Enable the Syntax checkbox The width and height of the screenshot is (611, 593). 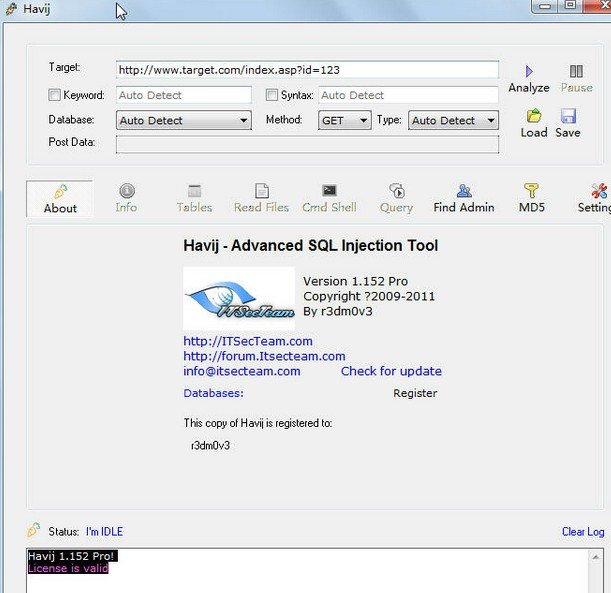pos(272,95)
